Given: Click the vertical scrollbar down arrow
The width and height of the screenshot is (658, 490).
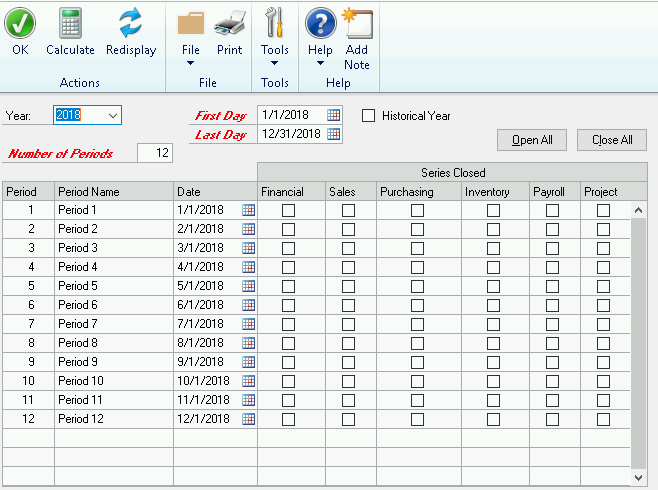Looking at the screenshot, I should [640, 478].
